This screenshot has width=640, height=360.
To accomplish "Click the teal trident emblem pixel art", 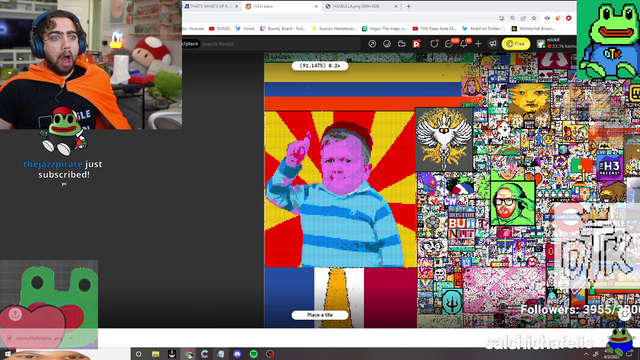I will coord(451,301).
